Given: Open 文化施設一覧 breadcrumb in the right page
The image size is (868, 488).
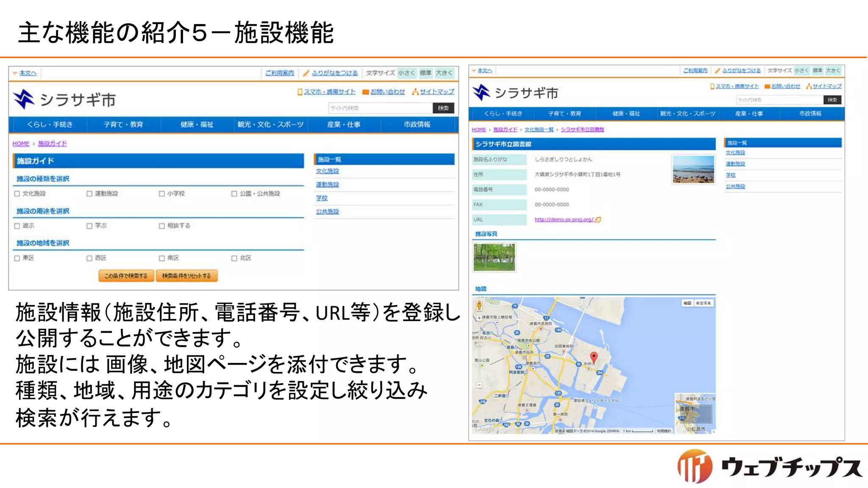Looking at the screenshot, I should coord(539,130).
